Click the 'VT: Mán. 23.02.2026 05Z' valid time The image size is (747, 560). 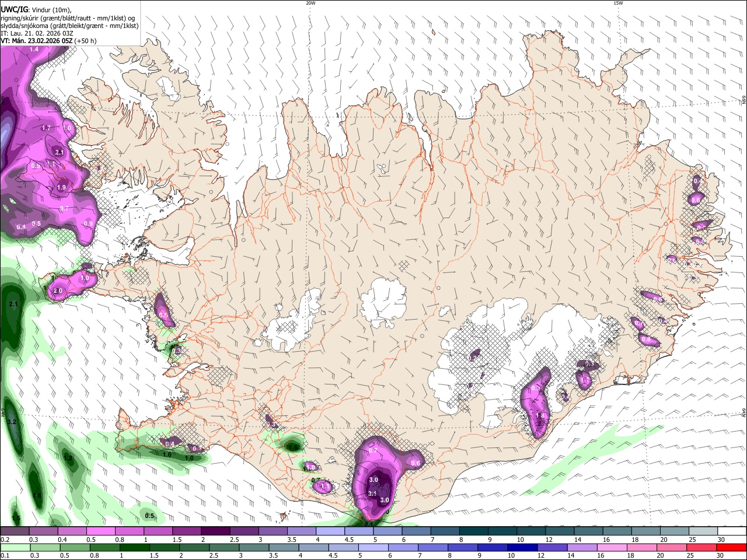click(36, 41)
